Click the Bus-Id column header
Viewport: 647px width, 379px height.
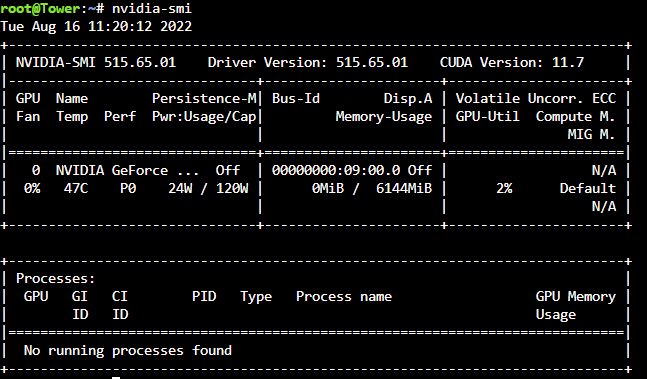[x=296, y=99]
